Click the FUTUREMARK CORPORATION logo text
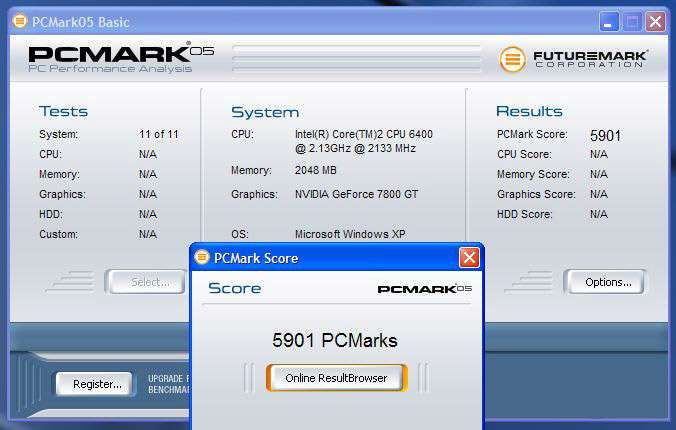Image resolution: width=676 pixels, height=430 pixels. click(590, 59)
